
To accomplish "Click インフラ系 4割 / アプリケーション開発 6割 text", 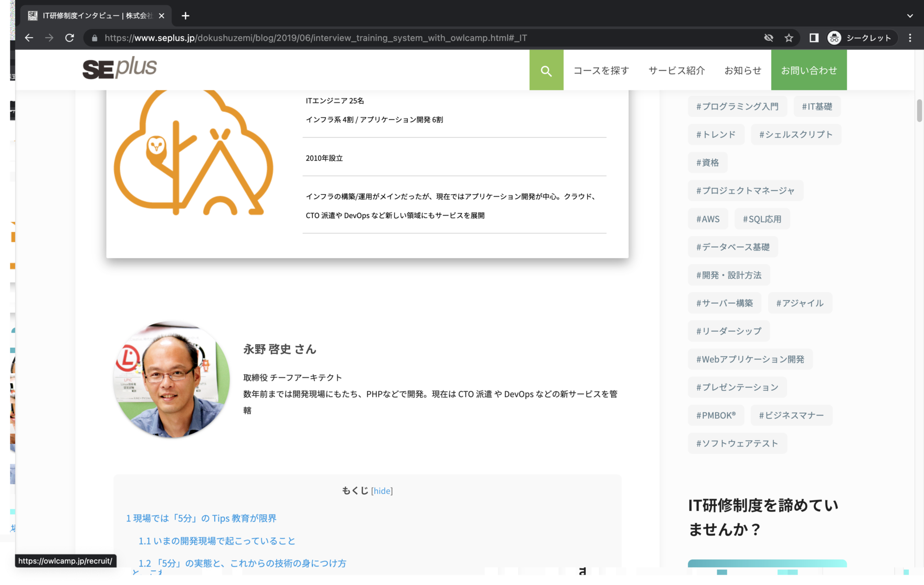I will click(374, 120).
